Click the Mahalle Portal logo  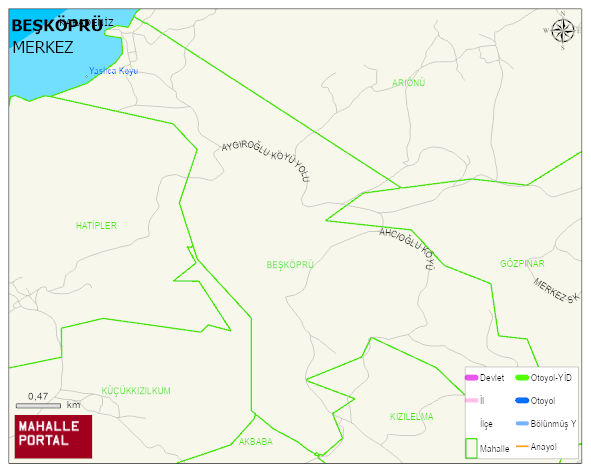(53, 437)
